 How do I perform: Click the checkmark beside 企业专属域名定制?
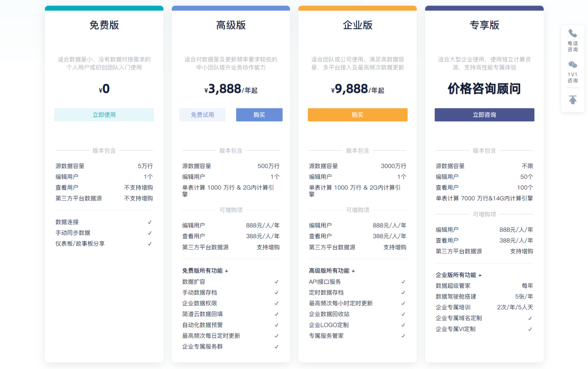[x=530, y=318]
